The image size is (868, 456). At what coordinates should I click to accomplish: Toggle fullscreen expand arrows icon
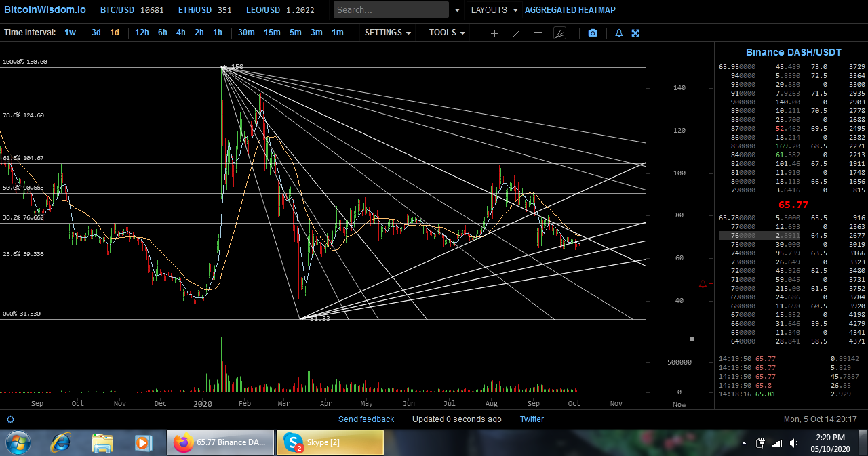coord(635,33)
